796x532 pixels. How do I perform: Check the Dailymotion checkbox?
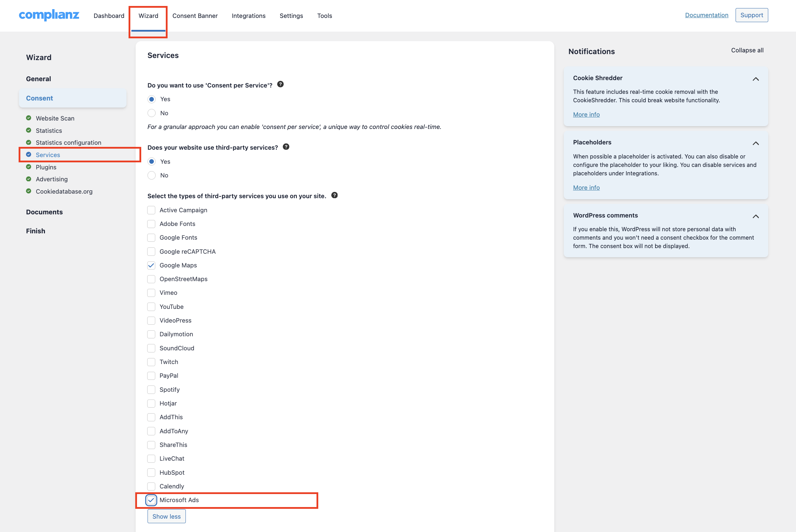click(x=151, y=334)
